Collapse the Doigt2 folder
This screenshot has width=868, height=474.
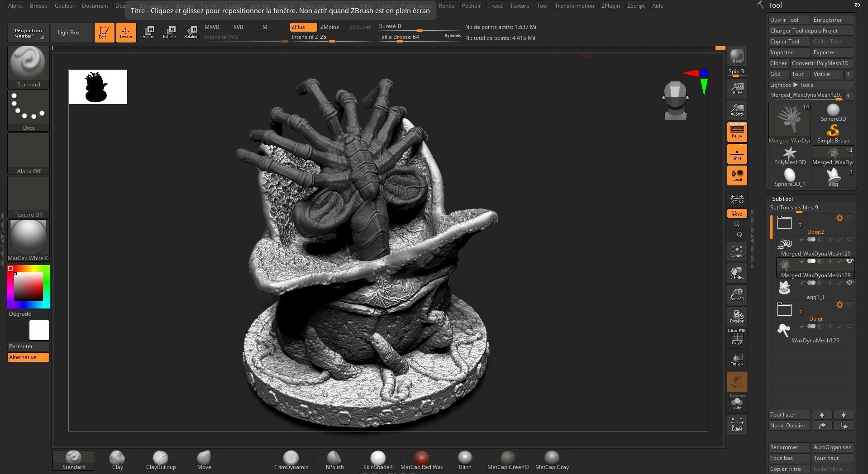click(x=784, y=223)
